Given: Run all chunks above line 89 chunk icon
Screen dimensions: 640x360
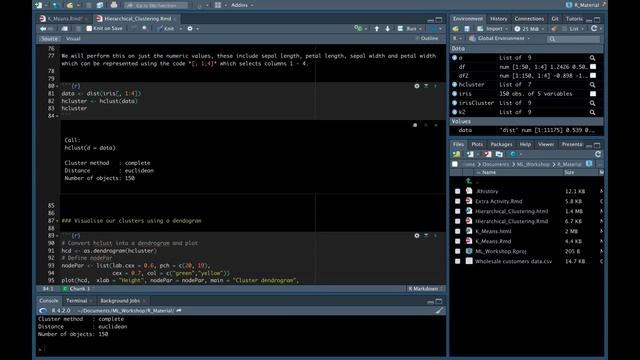Looking at the screenshot, I should [x=426, y=236].
